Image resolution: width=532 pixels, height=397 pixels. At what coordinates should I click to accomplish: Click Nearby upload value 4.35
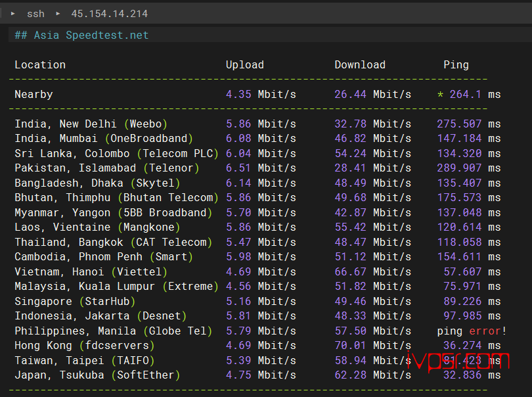[x=238, y=94]
